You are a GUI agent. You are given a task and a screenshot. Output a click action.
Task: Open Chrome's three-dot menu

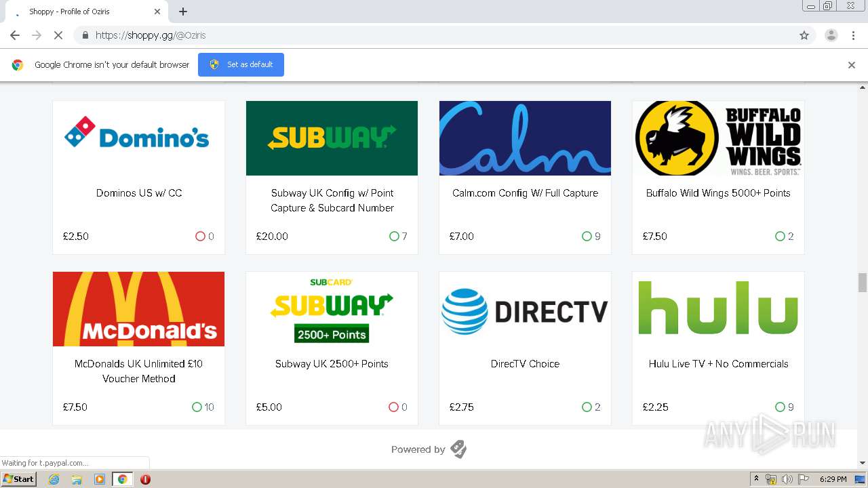853,35
